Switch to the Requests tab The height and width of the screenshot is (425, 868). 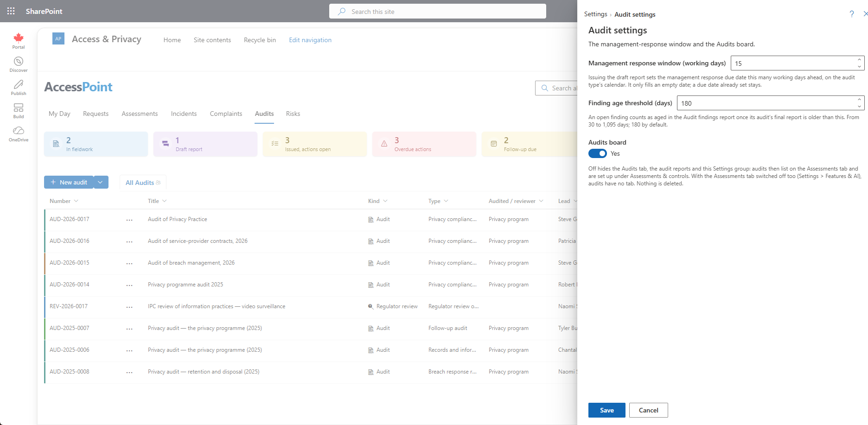point(96,114)
